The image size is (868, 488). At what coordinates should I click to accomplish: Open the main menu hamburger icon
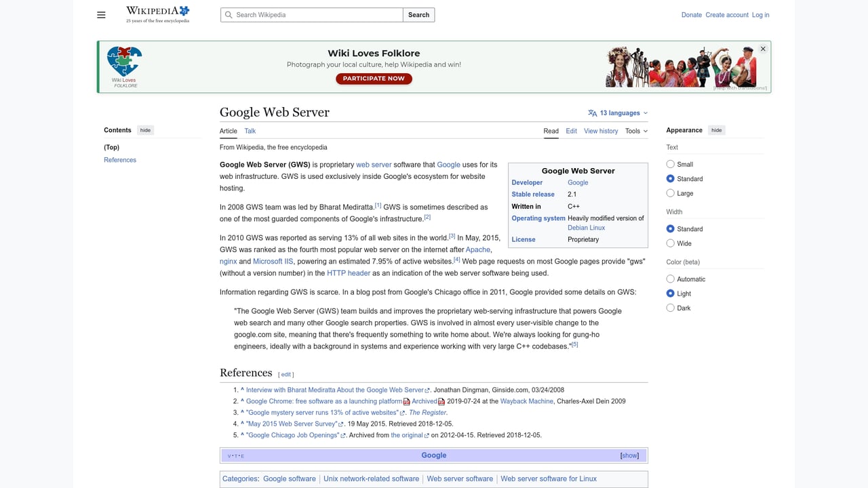(101, 14)
